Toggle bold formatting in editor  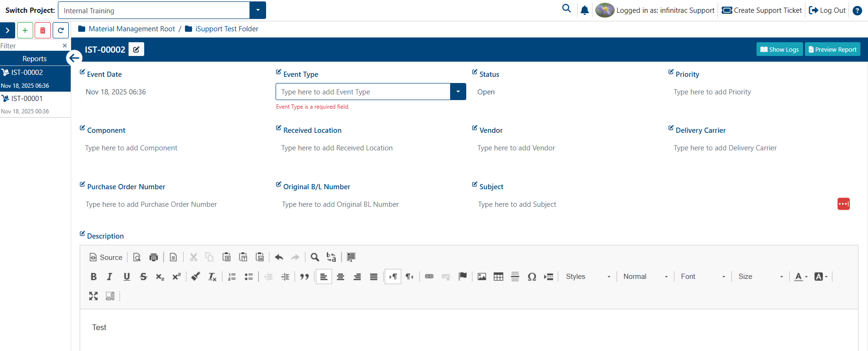[x=93, y=277]
